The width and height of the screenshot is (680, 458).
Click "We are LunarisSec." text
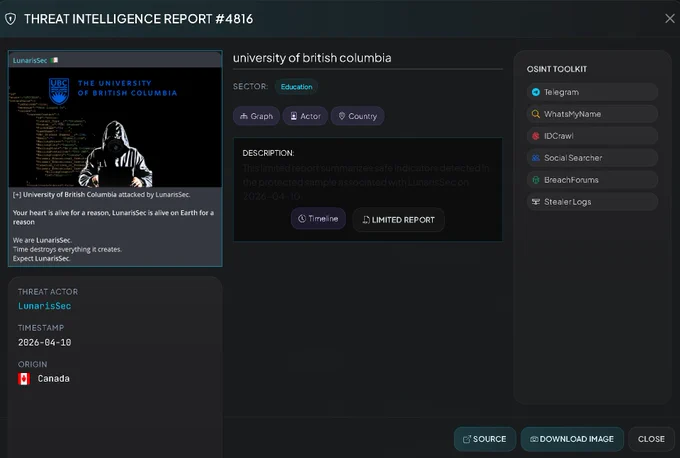tap(42, 240)
